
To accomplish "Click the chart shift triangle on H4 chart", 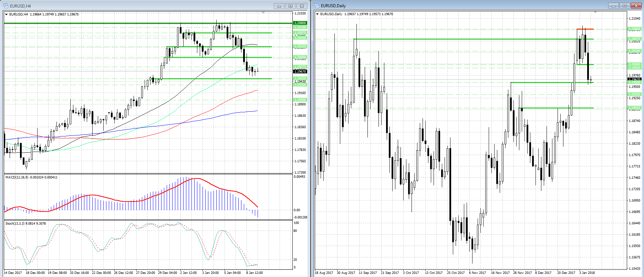I will coord(263,13).
